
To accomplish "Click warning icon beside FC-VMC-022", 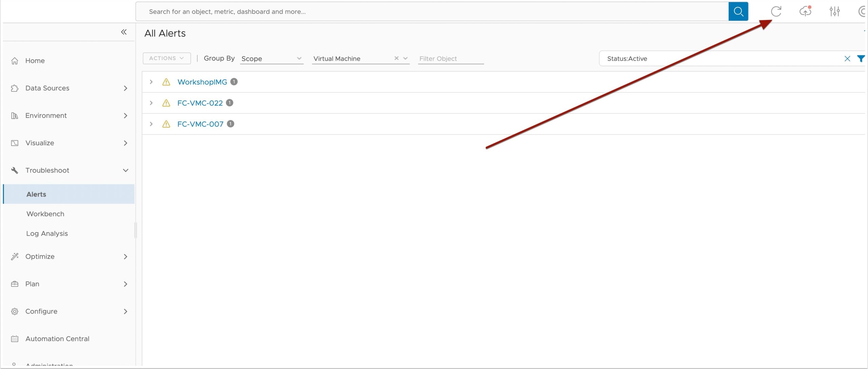I will [166, 103].
